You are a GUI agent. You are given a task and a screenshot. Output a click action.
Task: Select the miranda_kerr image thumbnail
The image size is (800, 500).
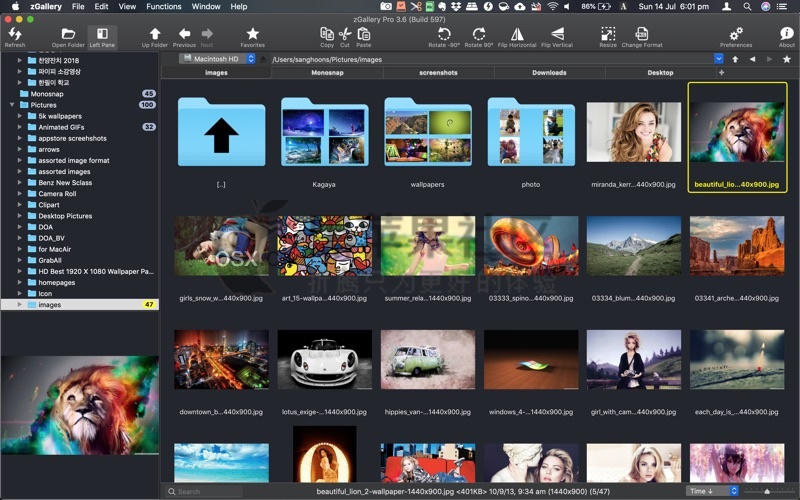pos(634,132)
